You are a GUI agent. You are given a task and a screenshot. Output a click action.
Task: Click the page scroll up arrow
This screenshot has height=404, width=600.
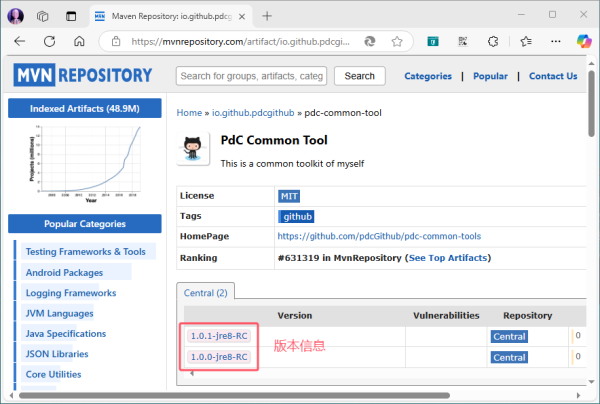(x=592, y=64)
